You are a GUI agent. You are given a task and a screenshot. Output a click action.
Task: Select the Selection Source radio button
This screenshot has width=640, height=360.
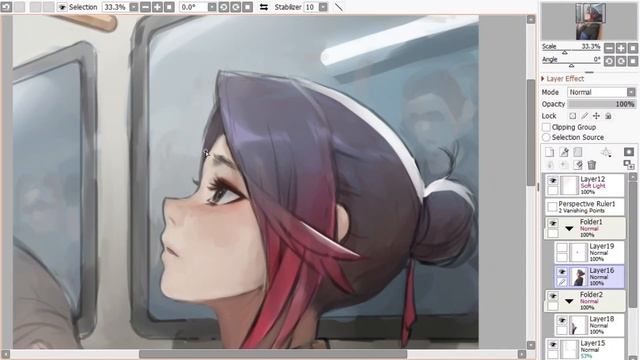[x=546, y=138]
